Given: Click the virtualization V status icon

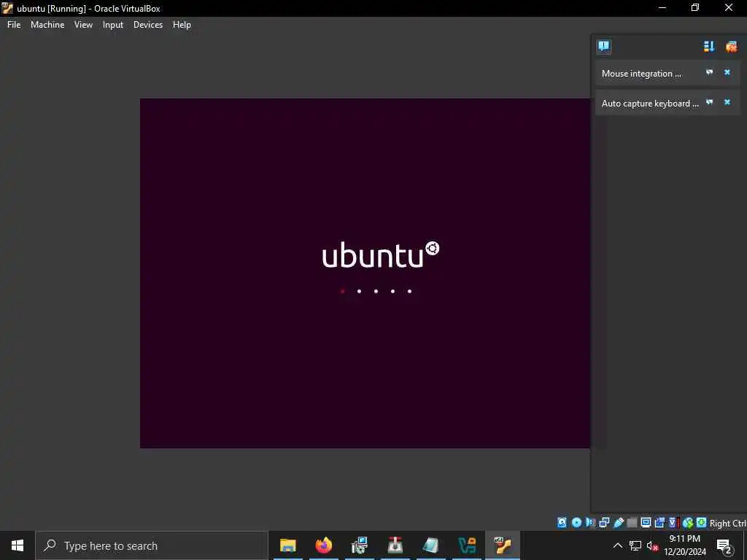Looking at the screenshot, I should click(x=673, y=523).
